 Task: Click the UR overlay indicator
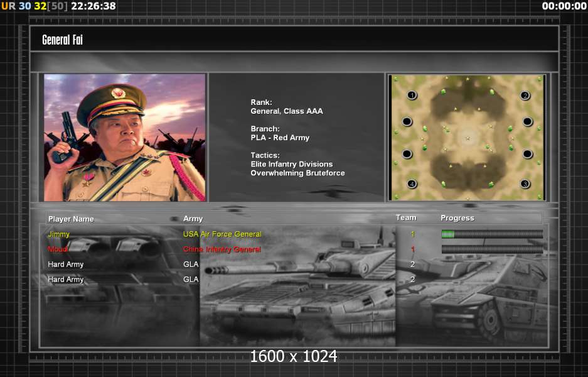pyautogui.click(x=9, y=6)
